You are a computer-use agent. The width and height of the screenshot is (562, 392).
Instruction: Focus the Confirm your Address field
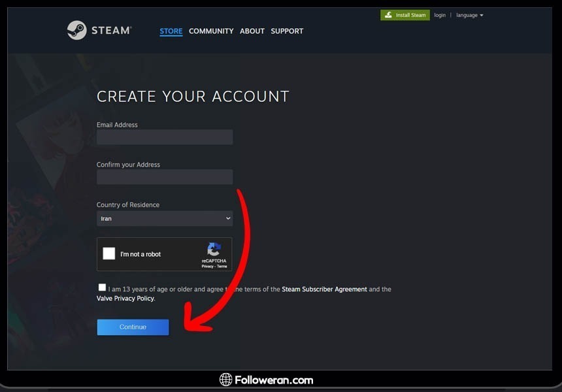165,177
